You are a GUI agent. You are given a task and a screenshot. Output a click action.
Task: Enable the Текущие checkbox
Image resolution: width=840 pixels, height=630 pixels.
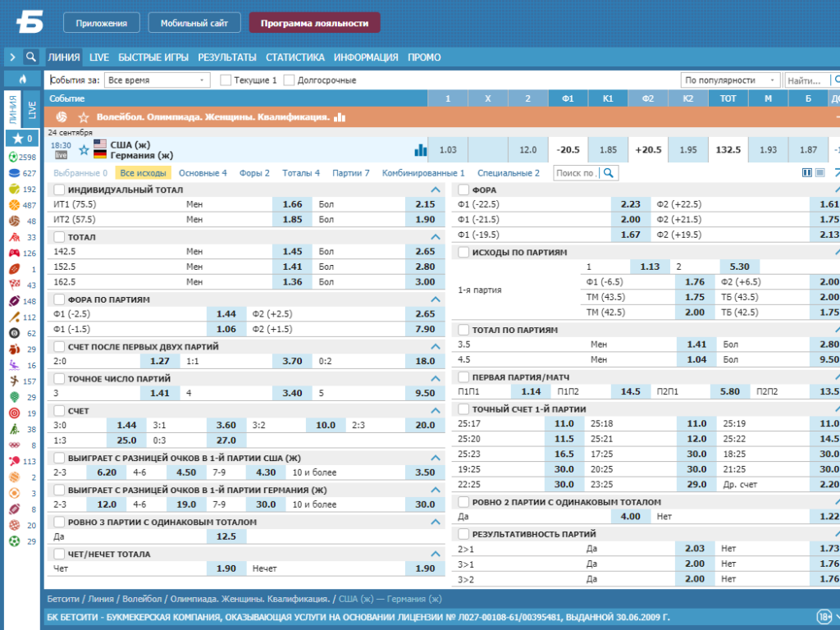(226, 80)
